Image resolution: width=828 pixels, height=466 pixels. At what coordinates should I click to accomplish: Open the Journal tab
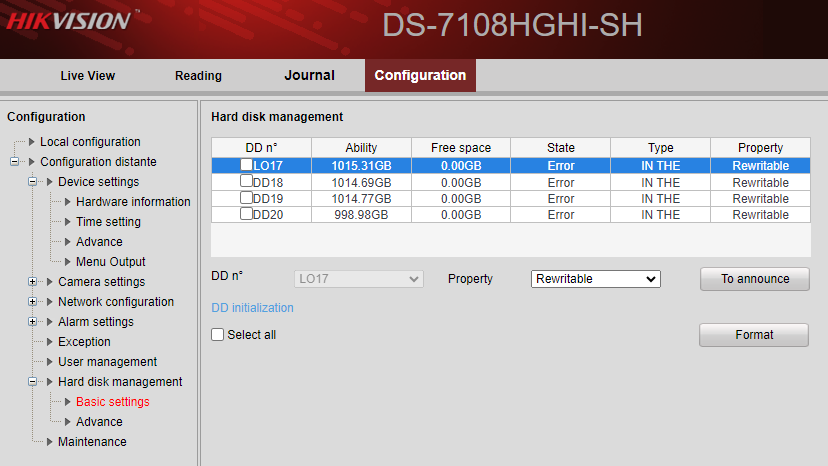coord(309,76)
